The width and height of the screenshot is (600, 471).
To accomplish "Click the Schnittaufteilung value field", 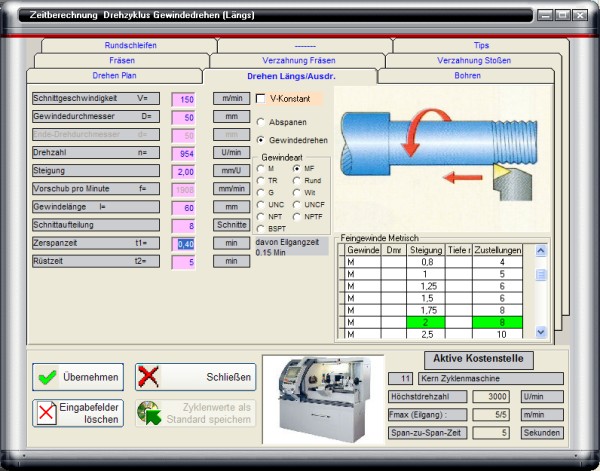I will (x=183, y=226).
